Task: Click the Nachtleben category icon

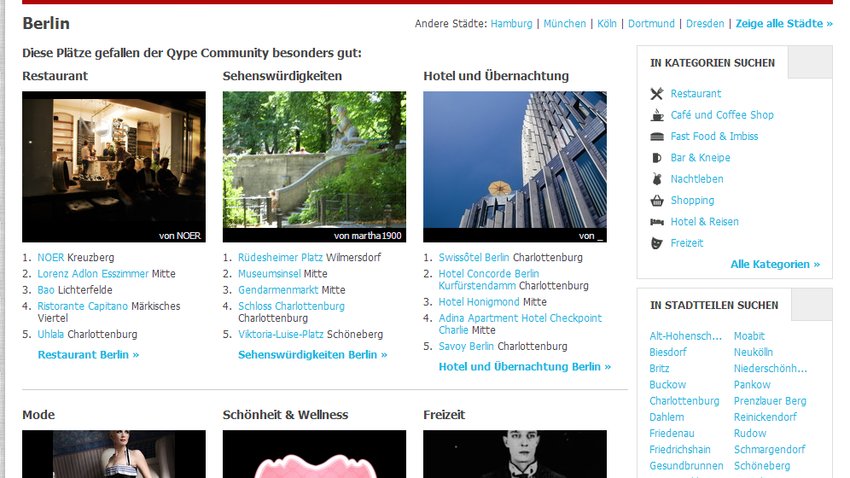Action: [x=656, y=179]
